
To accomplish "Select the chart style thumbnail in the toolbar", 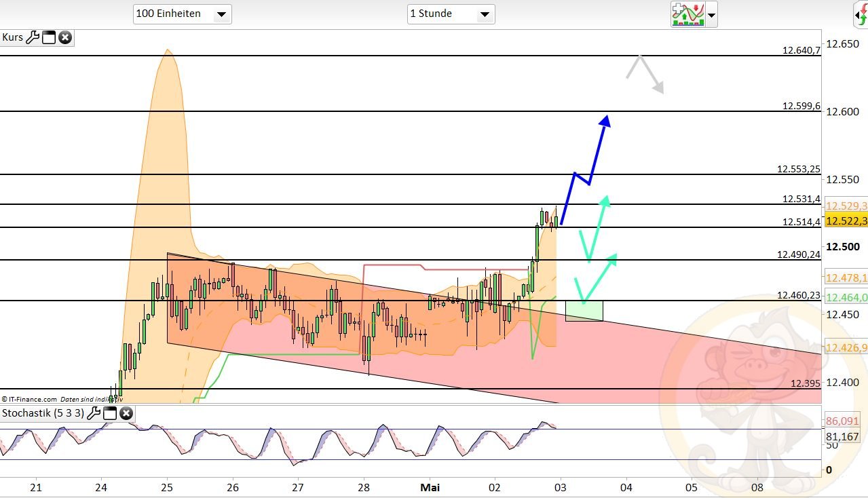I will click(687, 14).
